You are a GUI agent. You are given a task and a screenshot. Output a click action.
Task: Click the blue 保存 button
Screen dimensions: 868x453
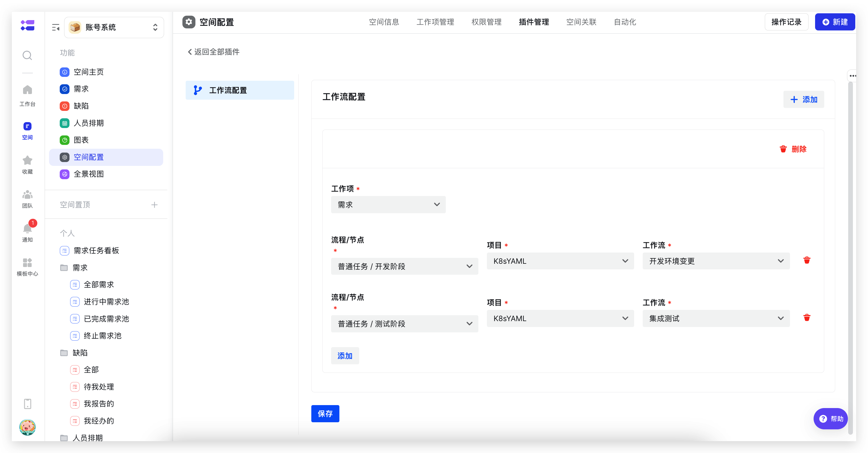tap(325, 414)
